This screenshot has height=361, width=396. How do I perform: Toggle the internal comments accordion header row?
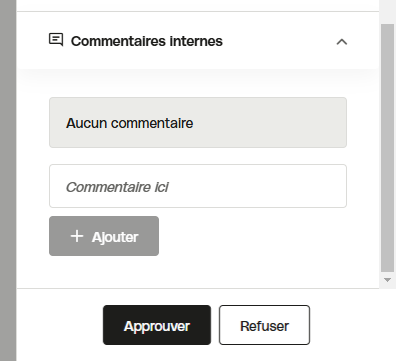[x=198, y=41]
